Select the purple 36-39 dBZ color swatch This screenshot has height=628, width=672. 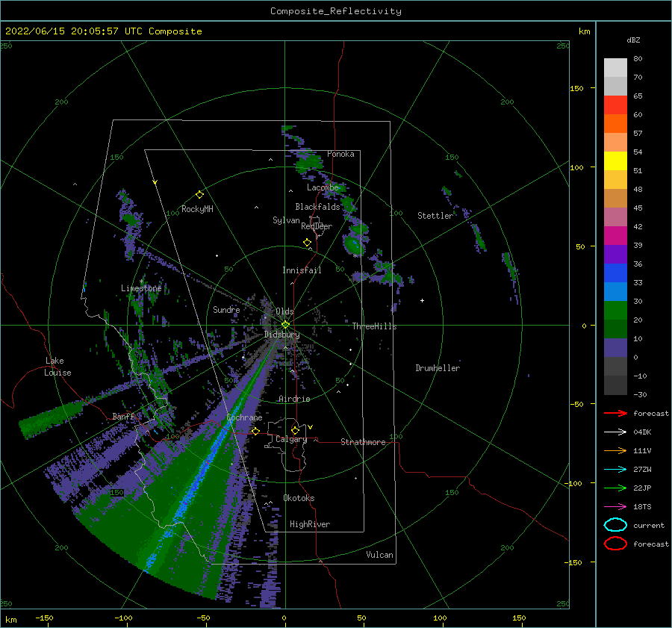615,254
